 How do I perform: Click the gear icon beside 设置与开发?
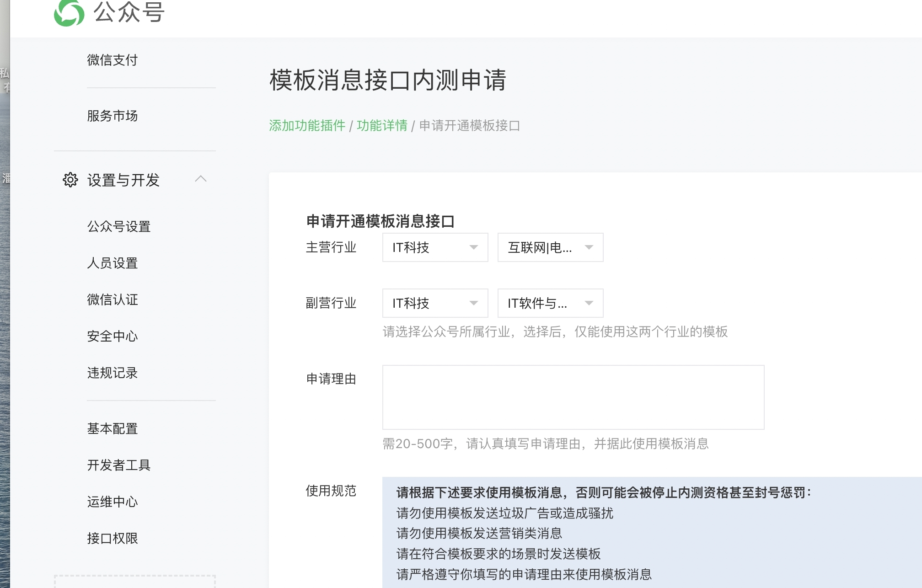coord(70,180)
